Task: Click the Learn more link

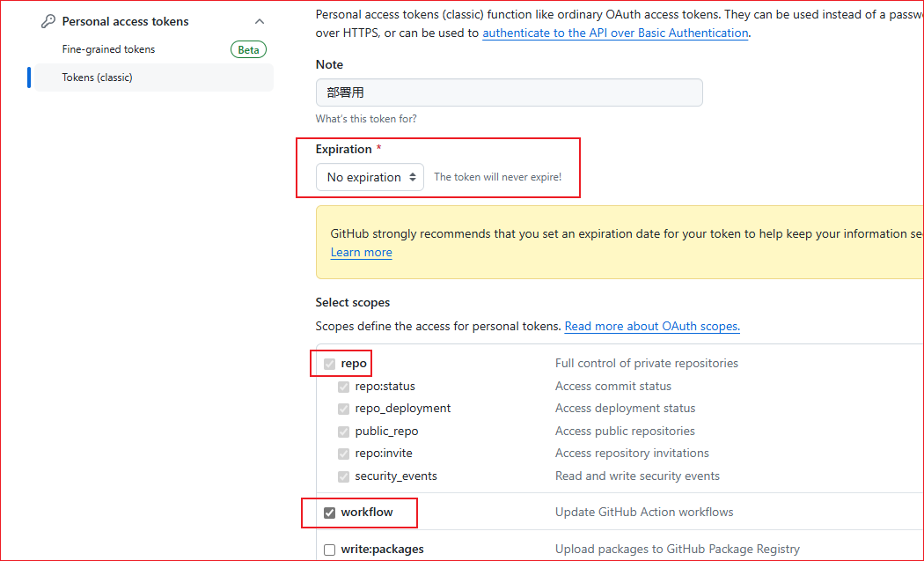Action: point(361,252)
